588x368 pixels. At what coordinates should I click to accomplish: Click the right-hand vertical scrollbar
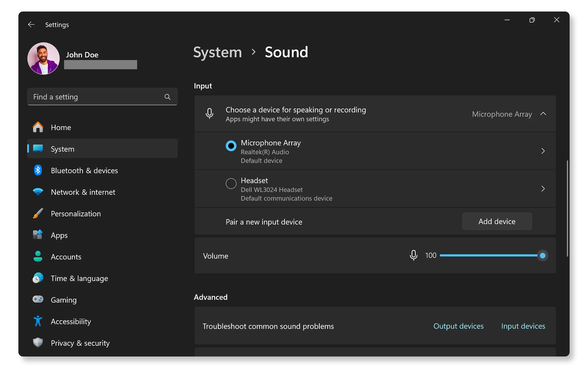tap(567, 208)
